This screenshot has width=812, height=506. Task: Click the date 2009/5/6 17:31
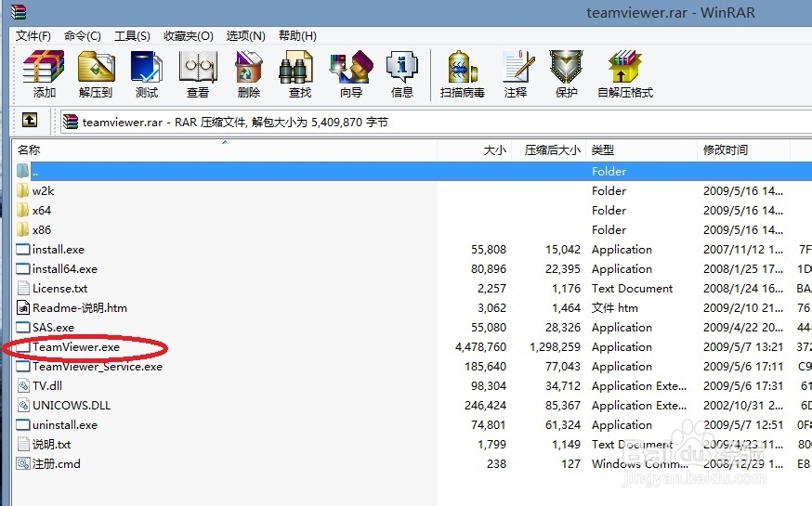pos(743,386)
